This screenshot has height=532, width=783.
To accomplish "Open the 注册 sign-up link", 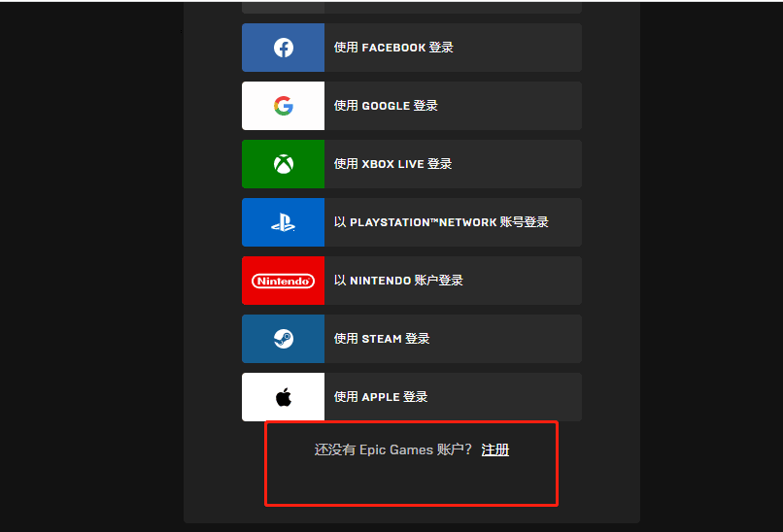I will click(x=494, y=449).
